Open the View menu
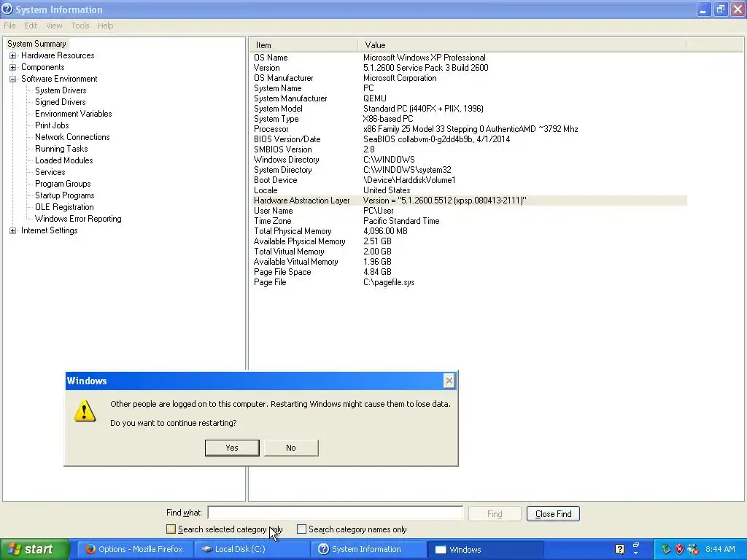This screenshot has width=747, height=560. click(54, 26)
